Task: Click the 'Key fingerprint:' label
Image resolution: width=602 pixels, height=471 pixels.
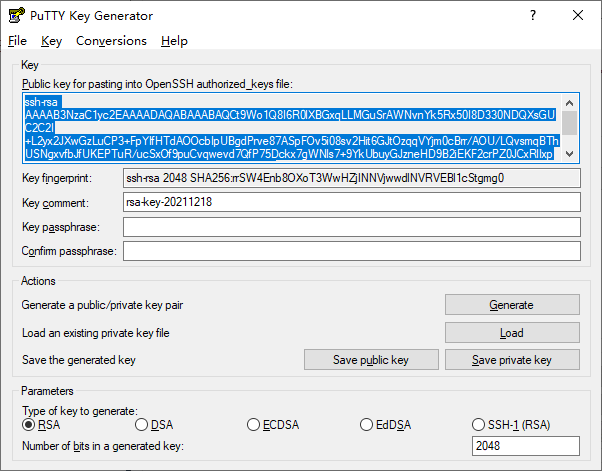Action: point(57,178)
